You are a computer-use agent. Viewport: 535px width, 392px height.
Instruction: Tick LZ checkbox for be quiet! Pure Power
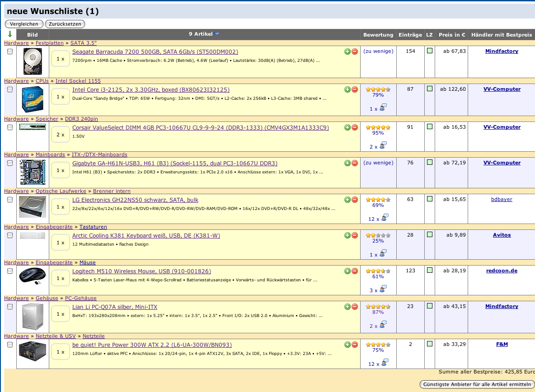click(x=430, y=344)
